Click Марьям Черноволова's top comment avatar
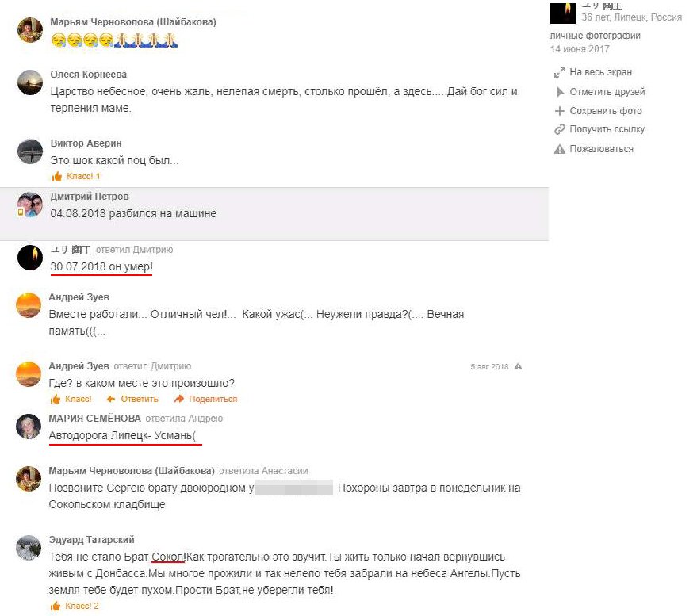Image resolution: width=697 pixels, height=616 pixels. click(x=30, y=30)
